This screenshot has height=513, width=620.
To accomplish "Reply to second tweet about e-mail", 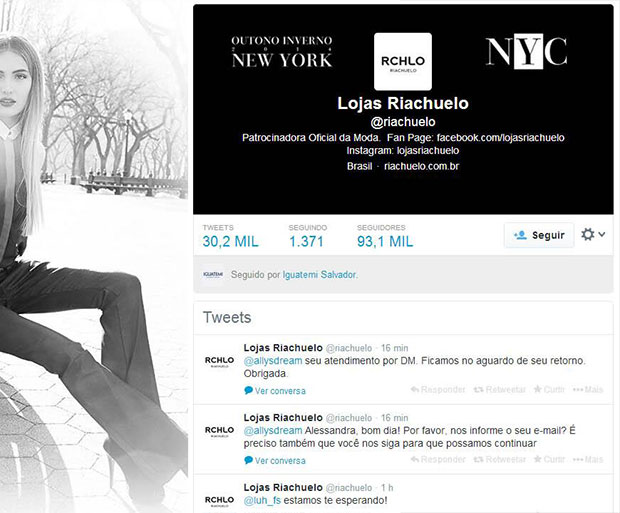I will pos(438,459).
